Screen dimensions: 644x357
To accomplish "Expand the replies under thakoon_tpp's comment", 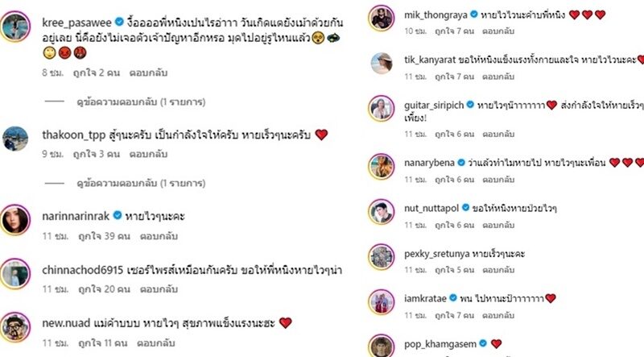I will [x=141, y=183].
